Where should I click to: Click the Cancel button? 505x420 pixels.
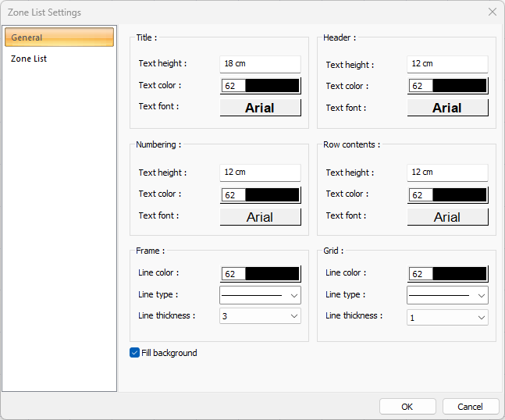coord(470,407)
